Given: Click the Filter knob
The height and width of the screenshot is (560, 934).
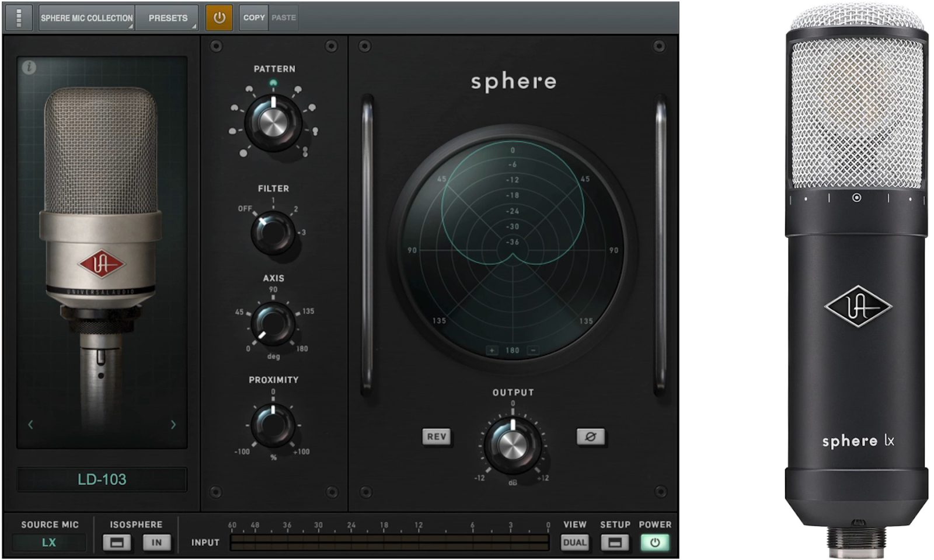Looking at the screenshot, I should 273,232.
